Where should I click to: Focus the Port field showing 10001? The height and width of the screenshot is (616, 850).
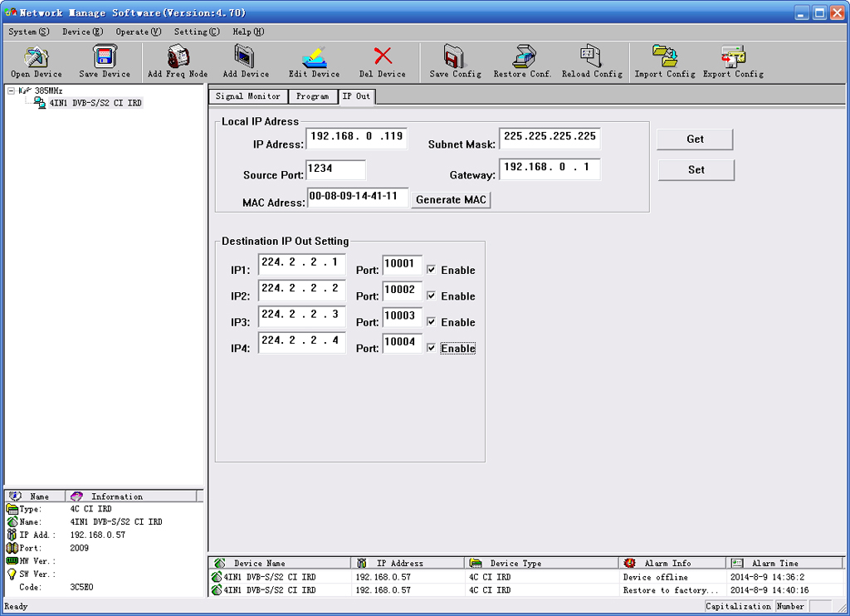(x=403, y=265)
